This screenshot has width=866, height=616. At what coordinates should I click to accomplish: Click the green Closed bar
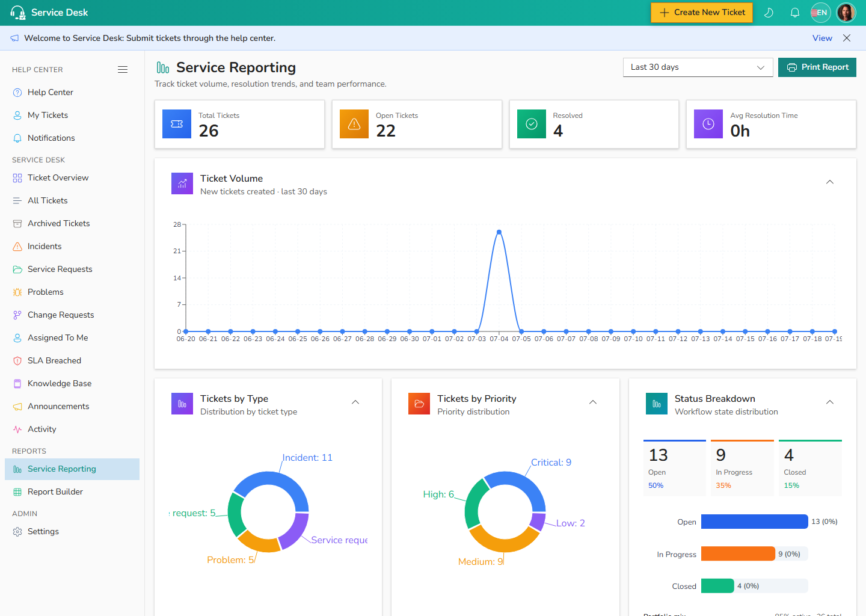click(x=717, y=586)
